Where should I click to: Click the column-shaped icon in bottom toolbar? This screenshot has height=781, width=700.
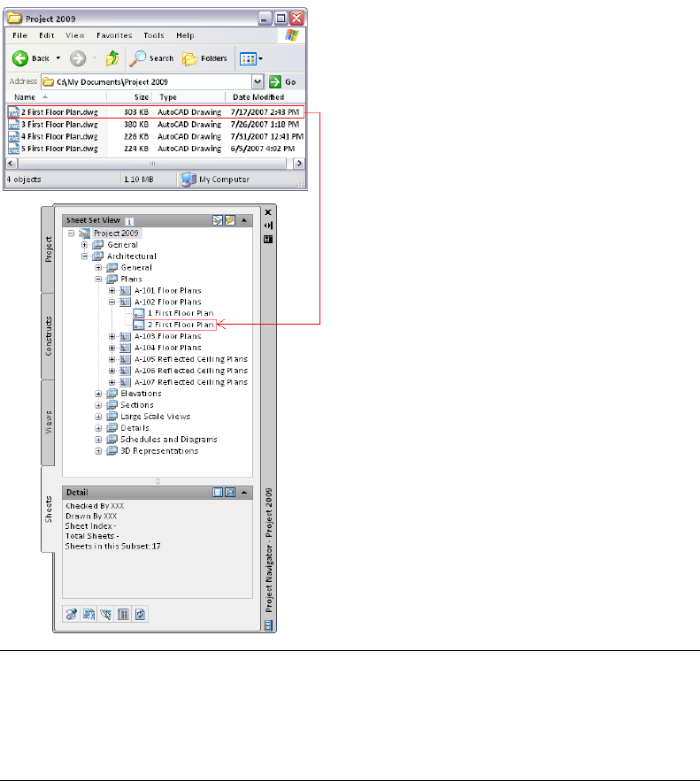(123, 614)
